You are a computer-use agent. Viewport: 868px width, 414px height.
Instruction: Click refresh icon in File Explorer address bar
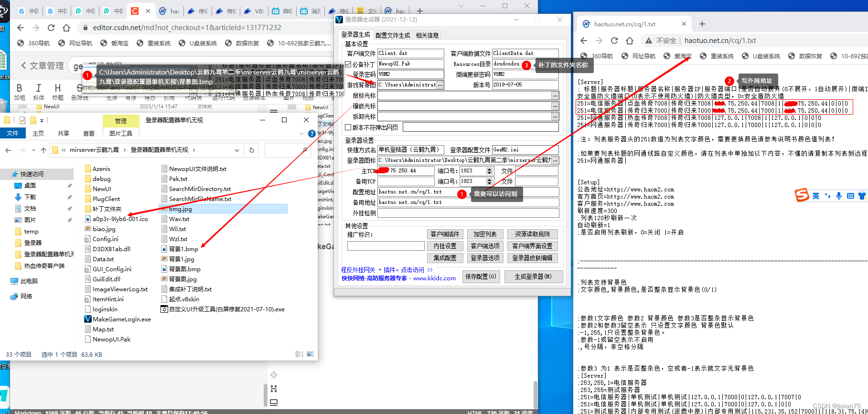pos(252,150)
